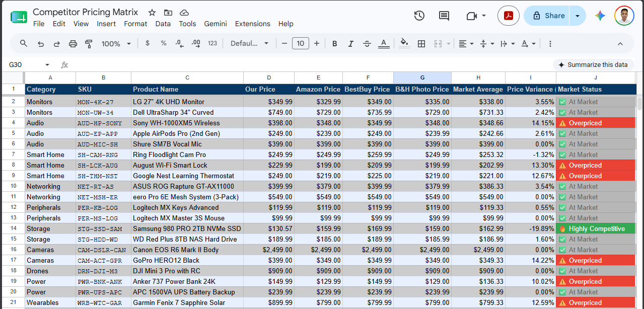Open the merge cells dropdown arrow

(x=448, y=44)
